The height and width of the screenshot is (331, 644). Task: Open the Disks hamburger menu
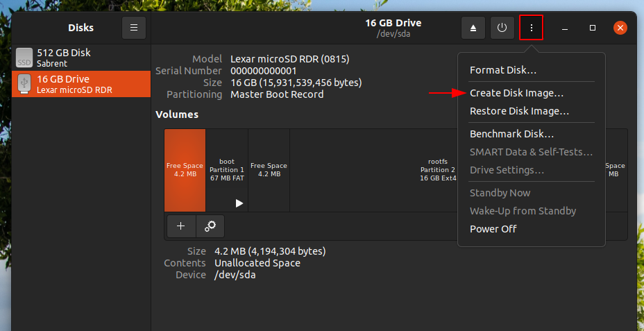pyautogui.click(x=134, y=28)
